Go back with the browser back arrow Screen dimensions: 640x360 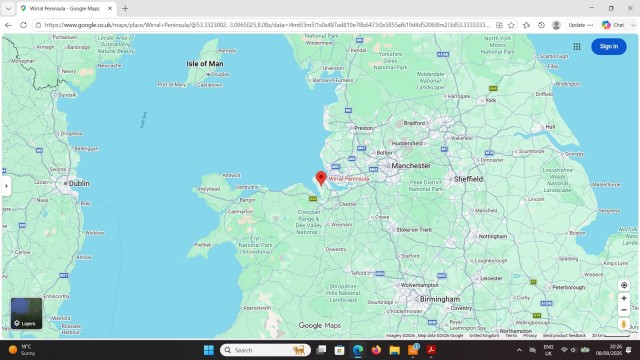8,25
